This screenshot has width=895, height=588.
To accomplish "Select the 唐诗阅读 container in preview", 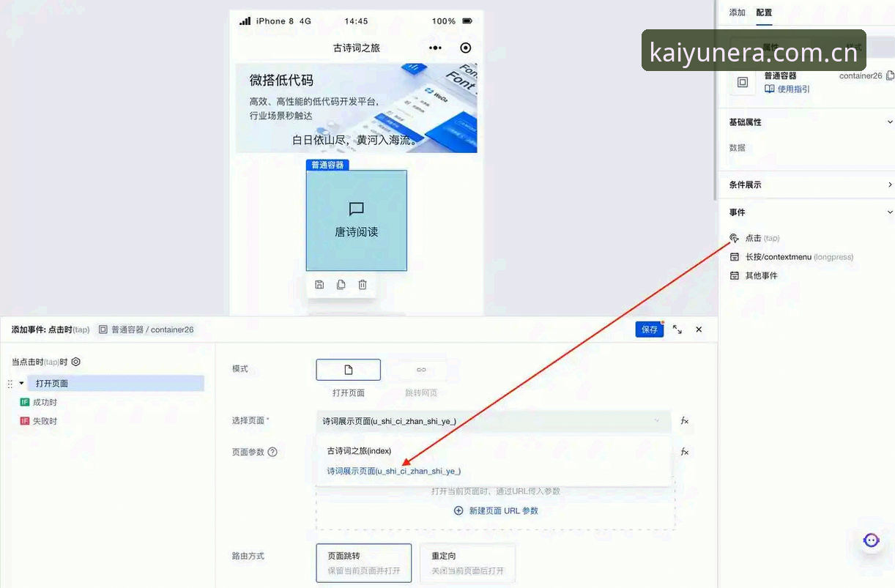I will click(x=357, y=220).
